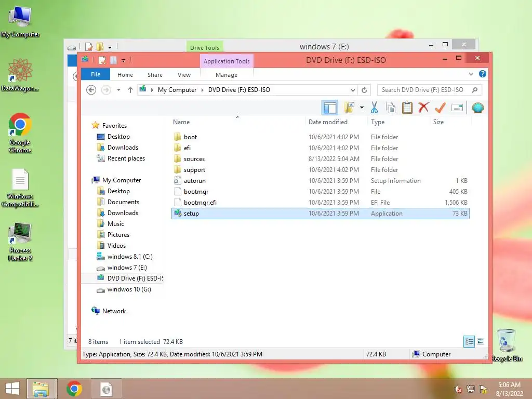Click the blue shell icon in toolbar

[x=478, y=108]
